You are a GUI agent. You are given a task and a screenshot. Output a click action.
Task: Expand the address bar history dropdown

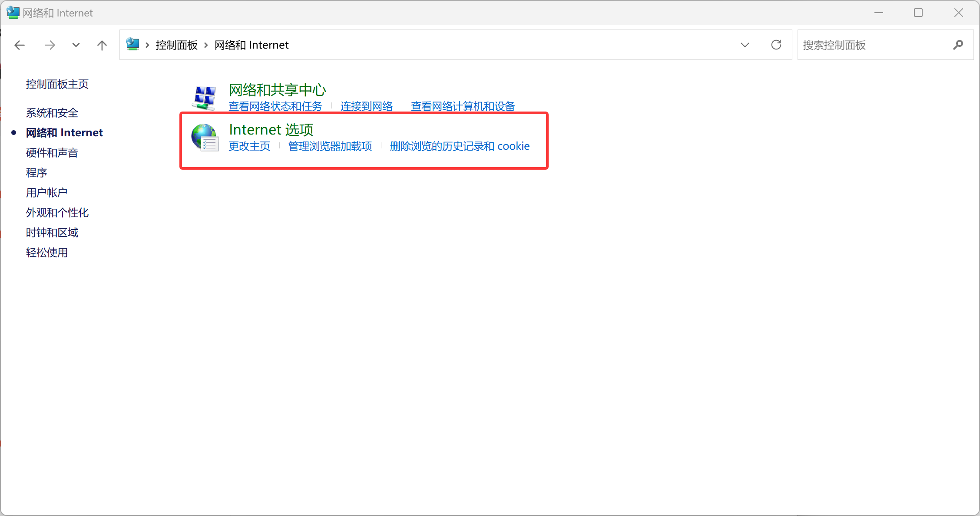click(745, 45)
